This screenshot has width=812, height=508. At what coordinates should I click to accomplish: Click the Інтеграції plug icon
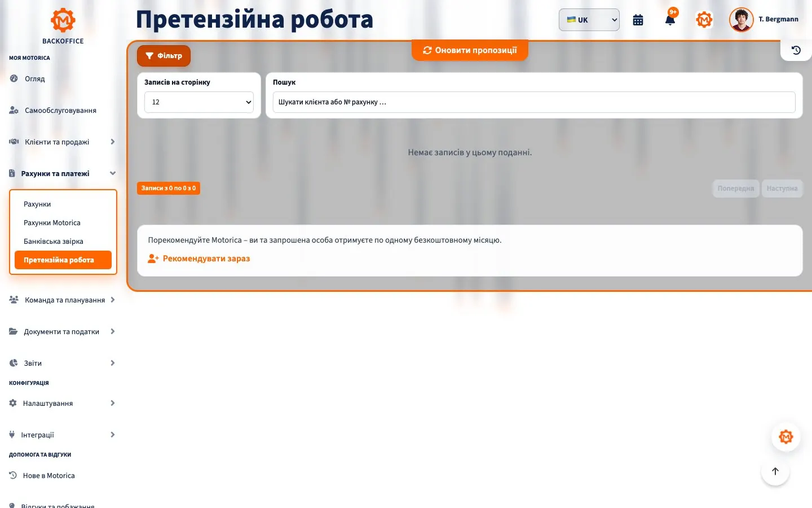[x=12, y=435]
